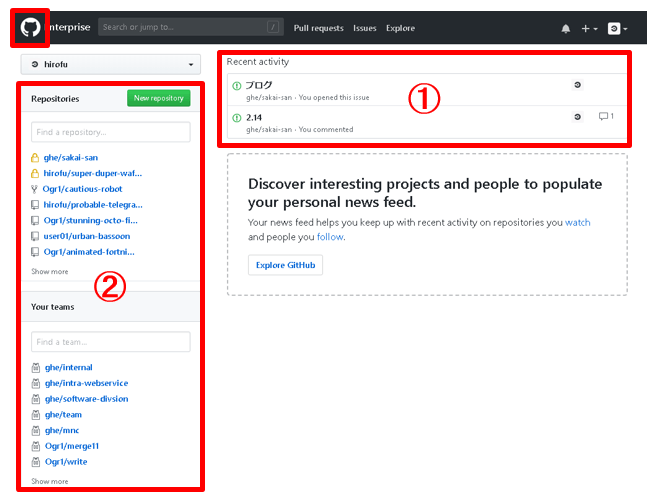This screenshot has width=659, height=496.
Task: Click the watch link in news feed text
Action: click(x=577, y=222)
